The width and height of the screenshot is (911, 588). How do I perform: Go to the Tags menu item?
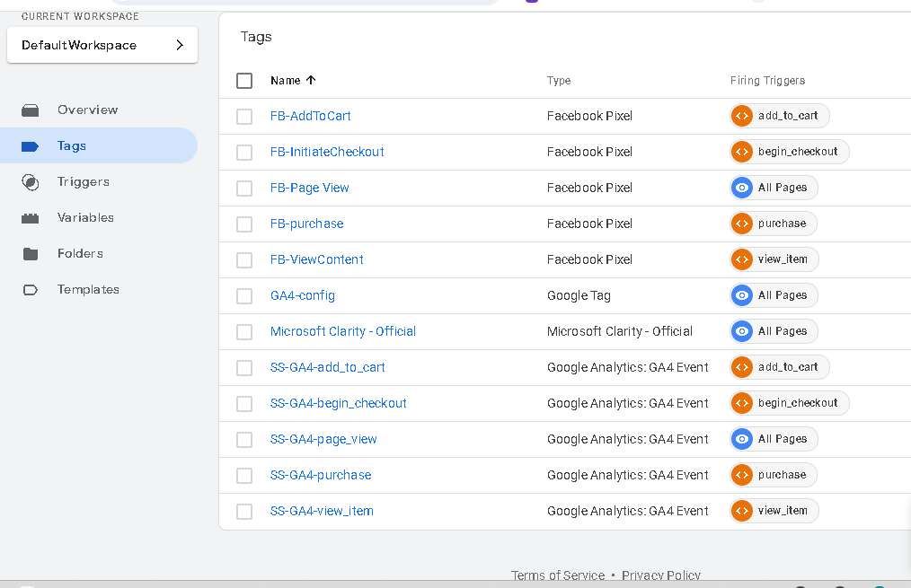(72, 145)
